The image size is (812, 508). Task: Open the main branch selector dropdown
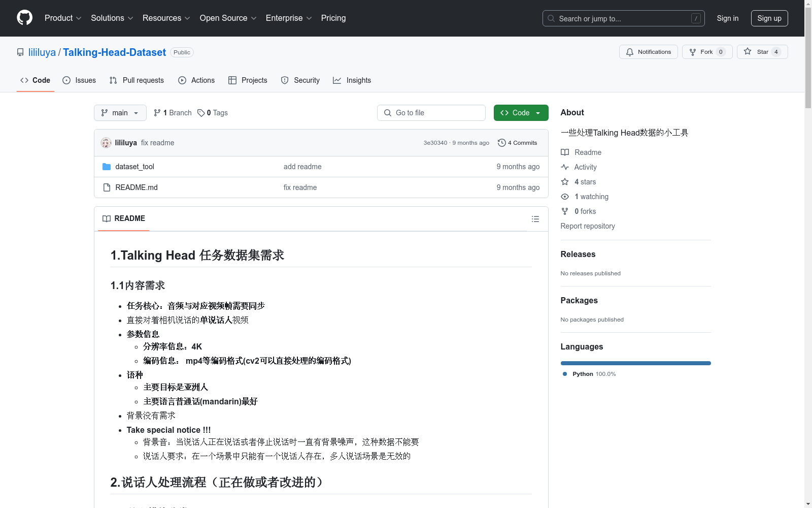120,113
